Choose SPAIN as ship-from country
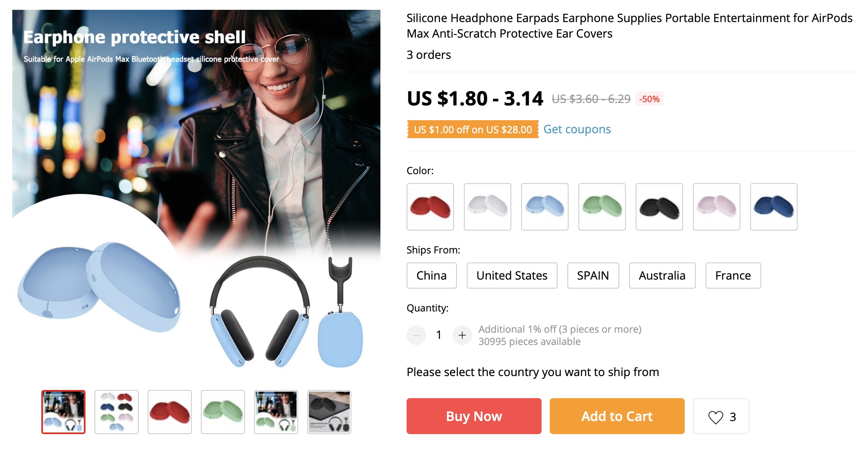Viewport: 868px width, 457px height. 593,276
